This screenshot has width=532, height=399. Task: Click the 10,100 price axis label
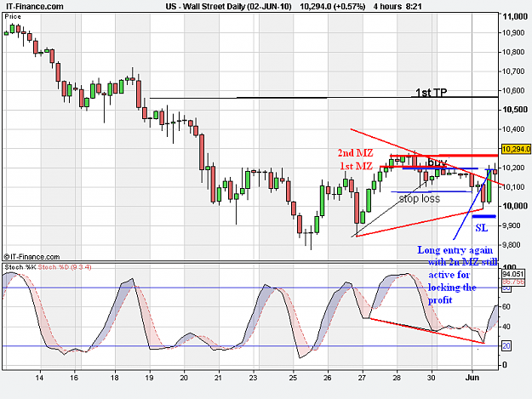tap(515, 187)
